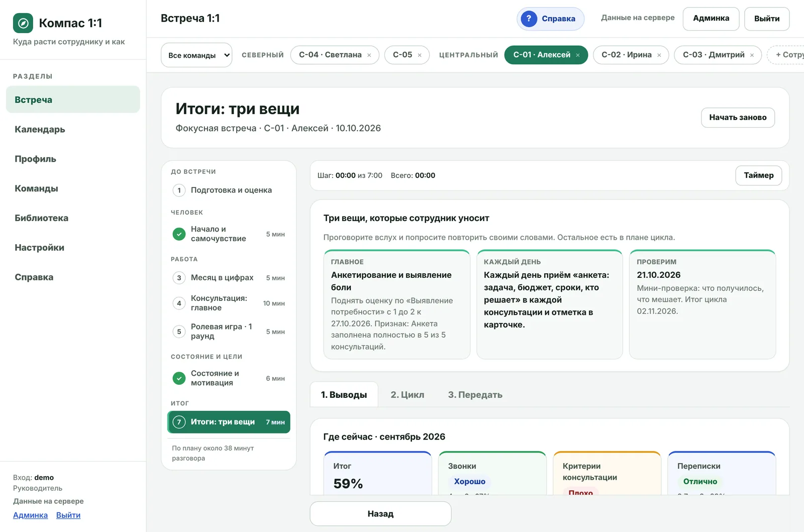Open the Встреча section

click(73, 99)
